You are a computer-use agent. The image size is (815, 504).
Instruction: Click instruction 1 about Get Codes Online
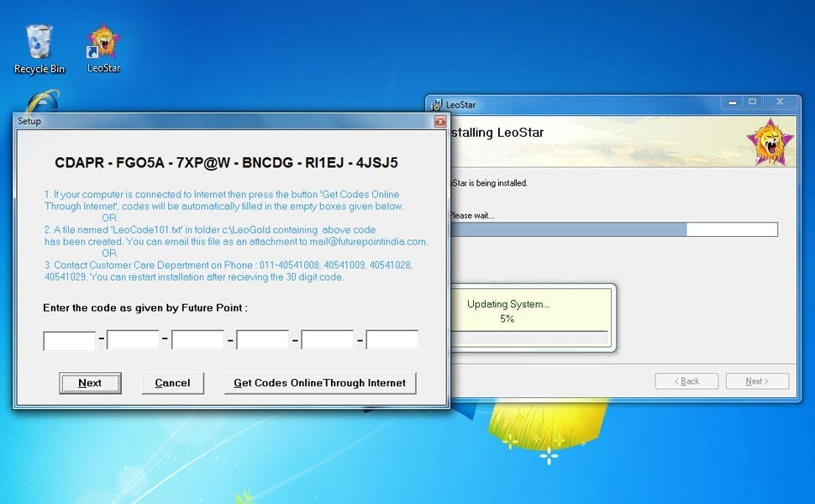[x=223, y=200]
